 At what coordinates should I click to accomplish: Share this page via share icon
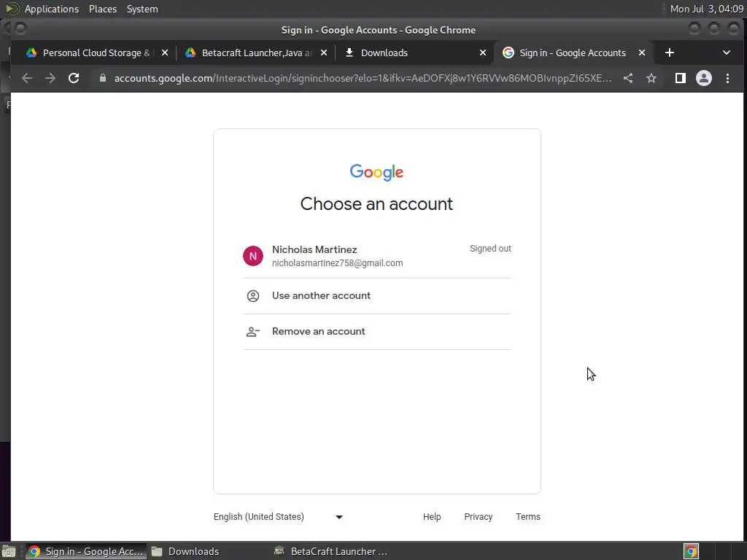pos(628,78)
